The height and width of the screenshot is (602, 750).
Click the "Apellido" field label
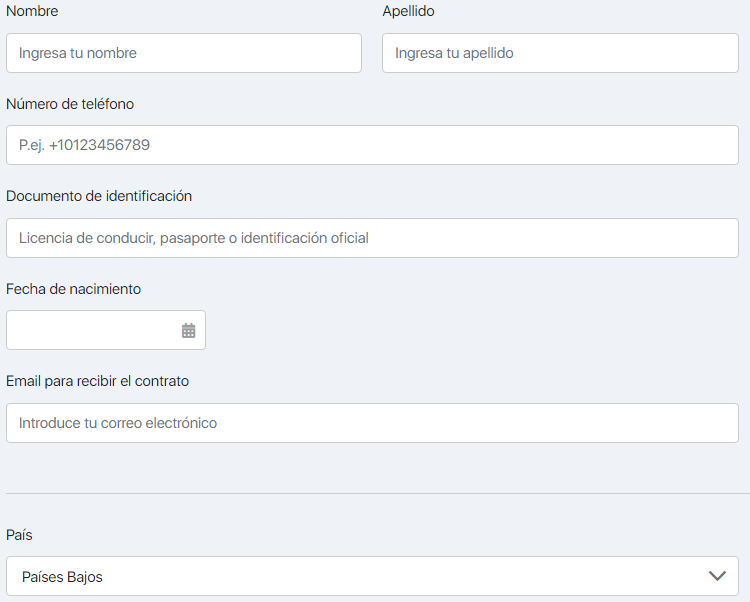(x=408, y=11)
